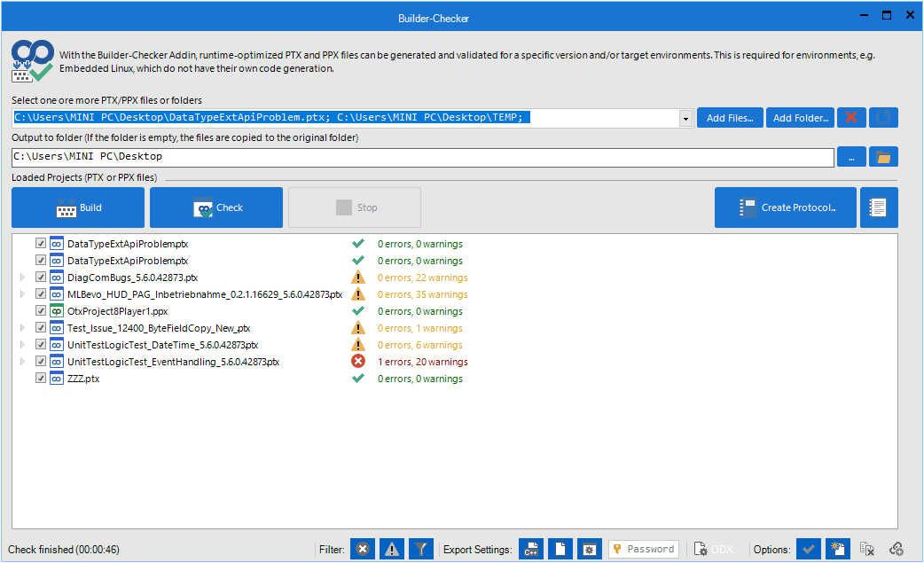Viewport: 924px width, 563px height.
Task: Expand the MLBevo_HUD_PAG_Inbetriebnahme project node
Action: pyautogui.click(x=23, y=294)
